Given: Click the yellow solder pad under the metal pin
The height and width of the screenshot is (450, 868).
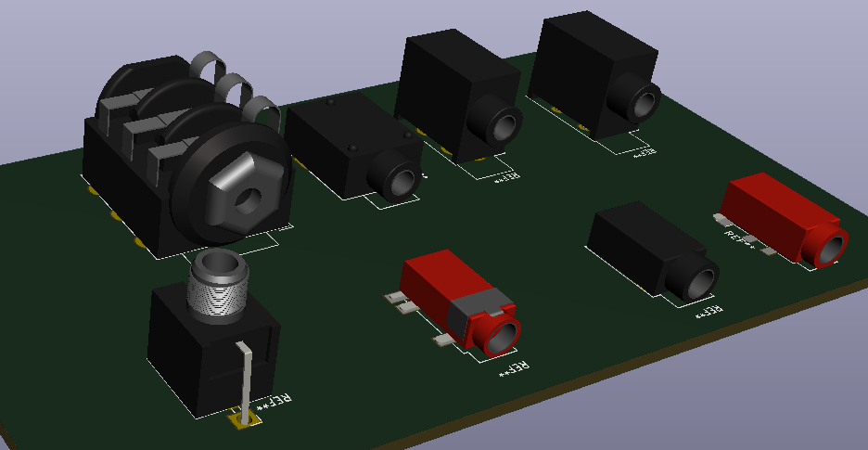Looking at the screenshot, I should pos(246,422).
